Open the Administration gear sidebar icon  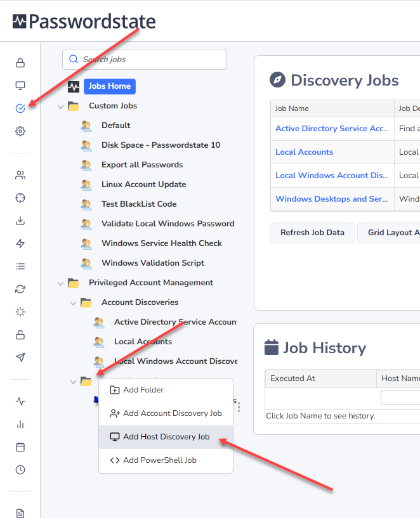tap(20, 131)
